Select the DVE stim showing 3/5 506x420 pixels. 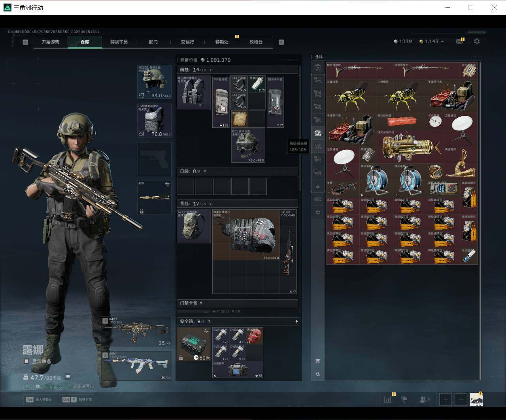[x=221, y=335]
